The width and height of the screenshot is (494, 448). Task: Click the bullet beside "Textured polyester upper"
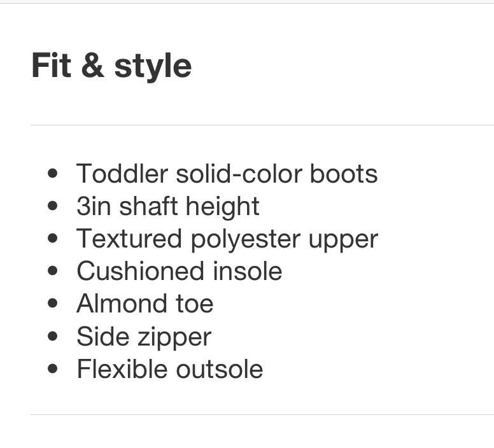tap(53, 238)
